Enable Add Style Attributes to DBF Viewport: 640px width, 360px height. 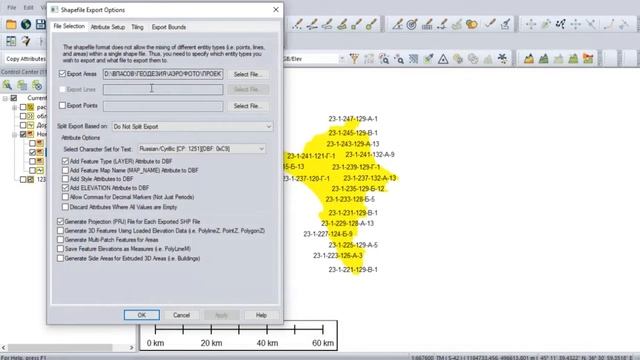65,179
